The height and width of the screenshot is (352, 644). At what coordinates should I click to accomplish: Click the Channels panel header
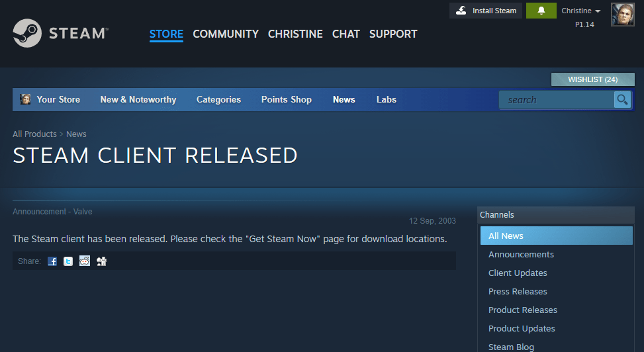[x=556, y=215]
